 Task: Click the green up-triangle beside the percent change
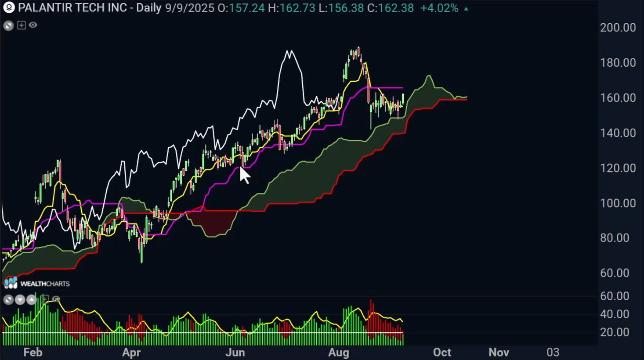[466, 8]
